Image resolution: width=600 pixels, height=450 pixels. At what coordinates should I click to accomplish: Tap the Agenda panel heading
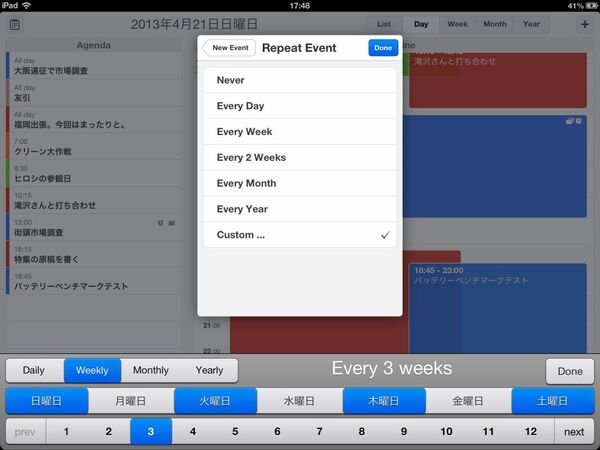tap(94, 45)
